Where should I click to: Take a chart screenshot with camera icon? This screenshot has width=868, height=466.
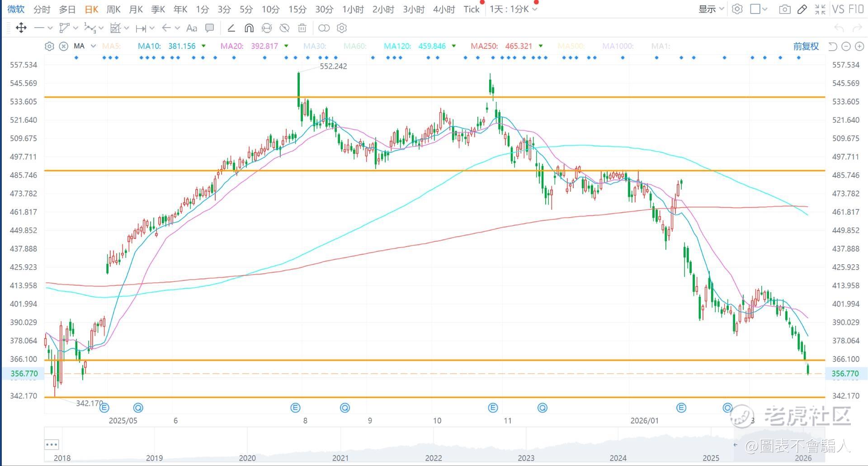[x=785, y=9]
